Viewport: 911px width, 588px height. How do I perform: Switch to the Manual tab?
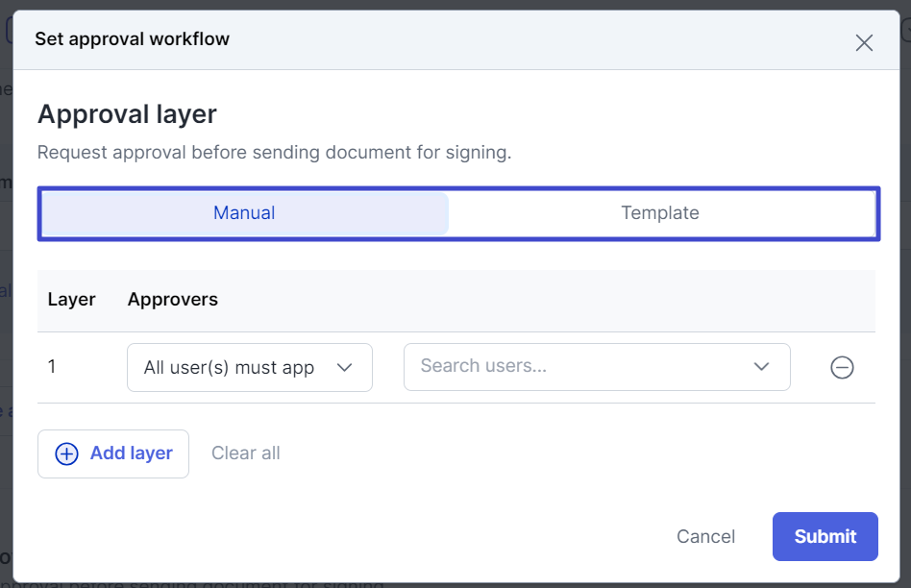click(x=244, y=213)
